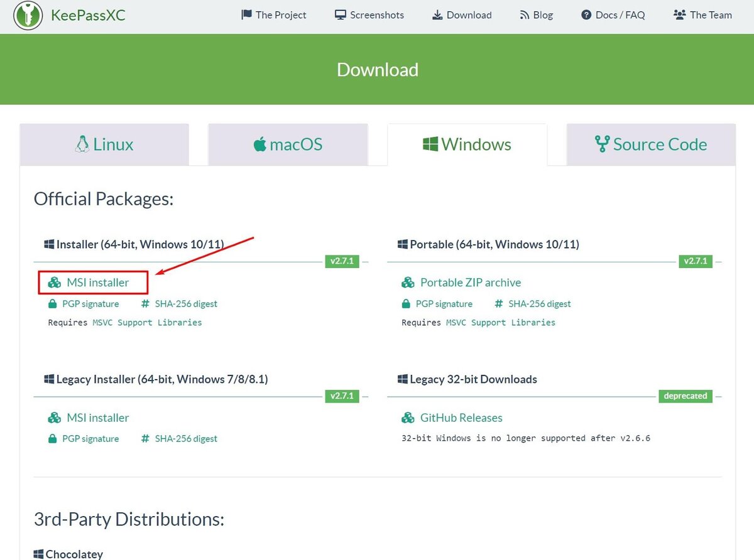
Task: Switch to the Source Code tab
Action: [651, 144]
